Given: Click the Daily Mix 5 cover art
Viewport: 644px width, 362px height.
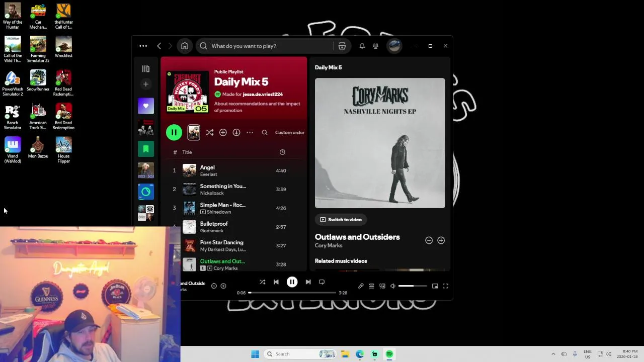Looking at the screenshot, I should [187, 92].
